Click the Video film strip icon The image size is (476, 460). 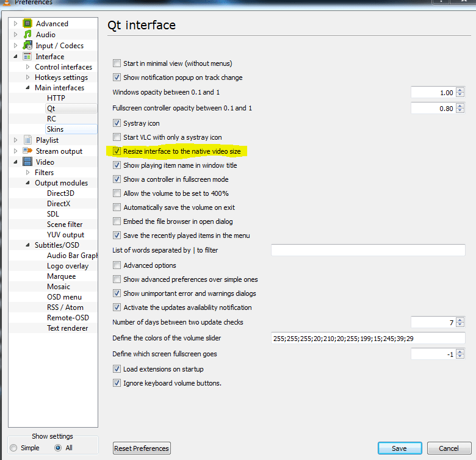(x=27, y=162)
